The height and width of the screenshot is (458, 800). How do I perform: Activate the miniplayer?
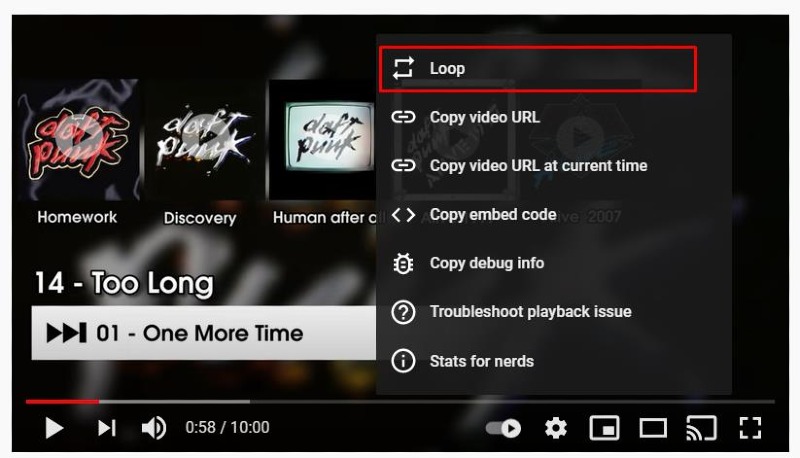coord(605,428)
